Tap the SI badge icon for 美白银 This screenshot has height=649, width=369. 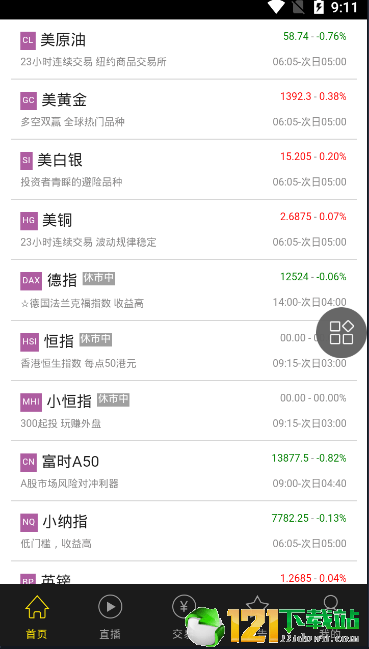tap(26, 161)
